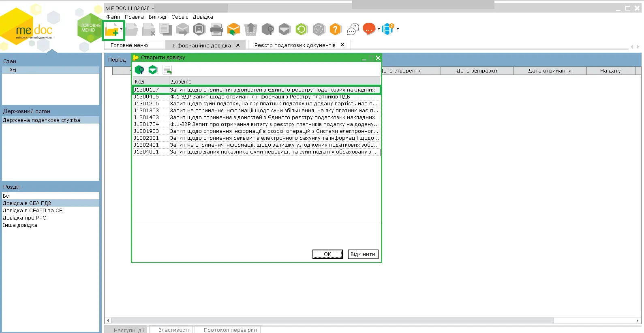The image size is (644, 333).
Task: Click the green filter icon in the dialog
Action: pyautogui.click(x=153, y=70)
